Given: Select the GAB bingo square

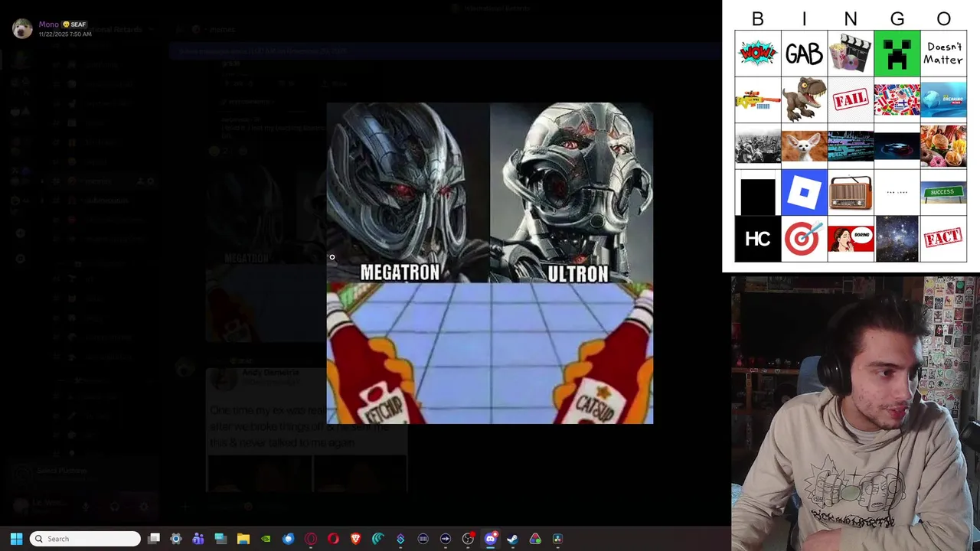Looking at the screenshot, I should pos(804,54).
